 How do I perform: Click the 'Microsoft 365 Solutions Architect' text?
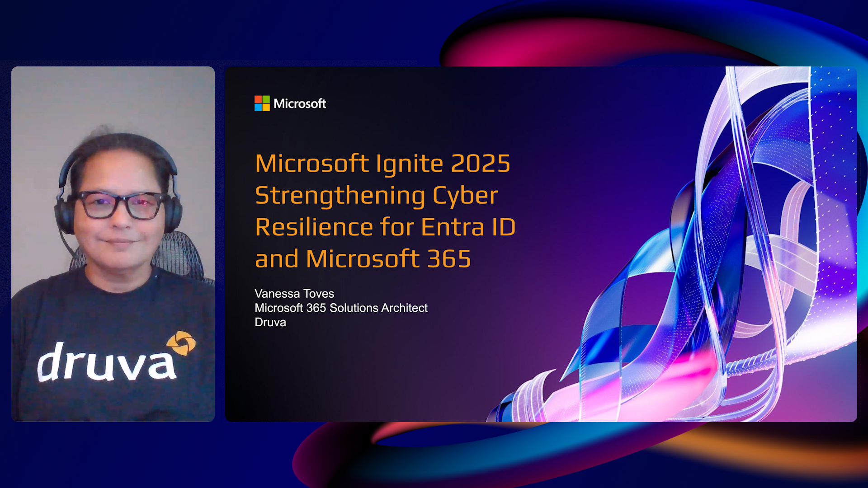coord(341,308)
